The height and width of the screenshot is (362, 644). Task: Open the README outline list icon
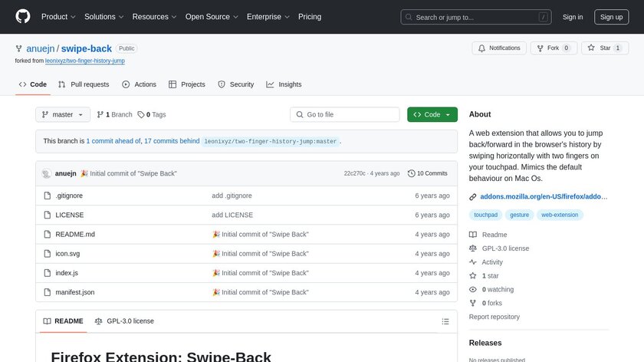click(445, 321)
